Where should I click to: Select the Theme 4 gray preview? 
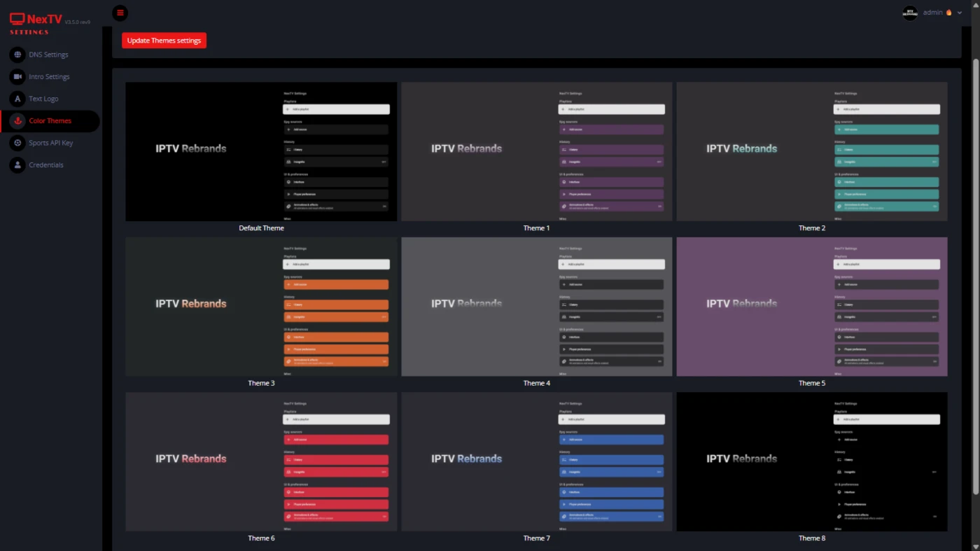click(537, 307)
